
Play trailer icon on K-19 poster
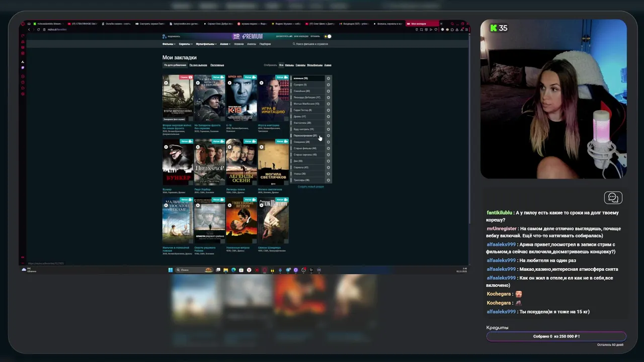(x=229, y=83)
